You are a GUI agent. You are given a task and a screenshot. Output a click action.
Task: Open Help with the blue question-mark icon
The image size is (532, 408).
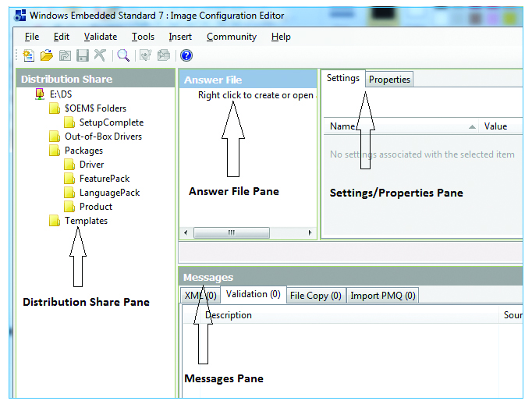[186, 55]
